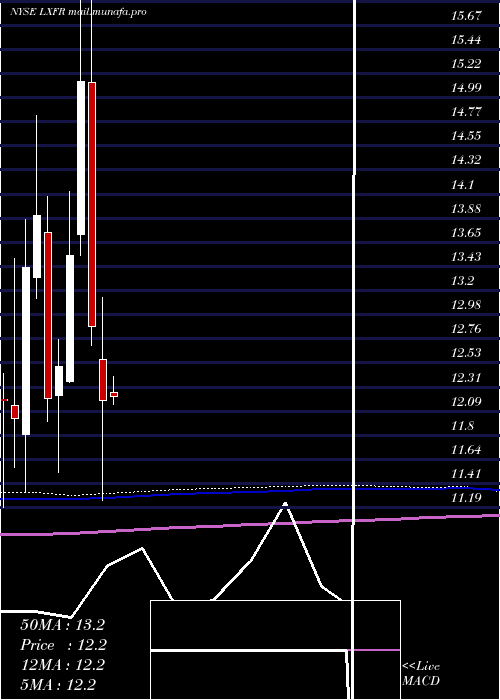Image resolution: width=500 pixels, height=700 pixels.
Task: Click the 11.8 price axis label
Action: pyautogui.click(x=462, y=426)
